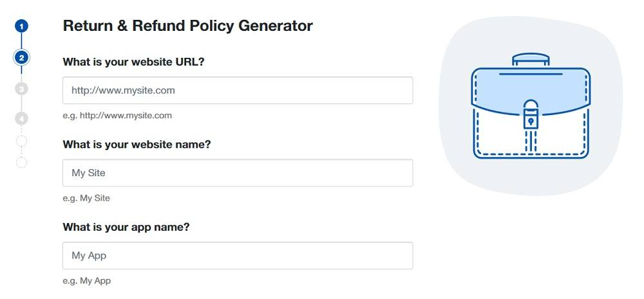Click the "e.g. My Site" helper text
The image size is (644, 299).
point(86,198)
